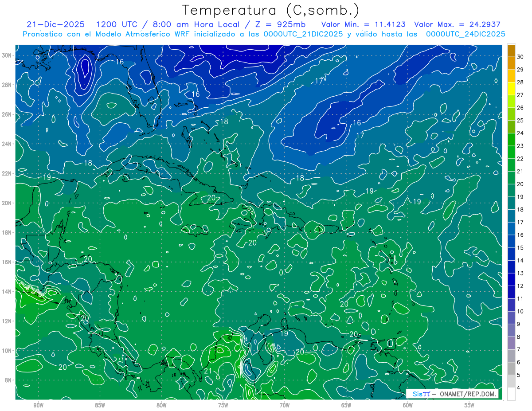Click dark blue legend box between 12 and 13
Image resolution: width=532 pixels, height=411 pixels.
(511, 280)
